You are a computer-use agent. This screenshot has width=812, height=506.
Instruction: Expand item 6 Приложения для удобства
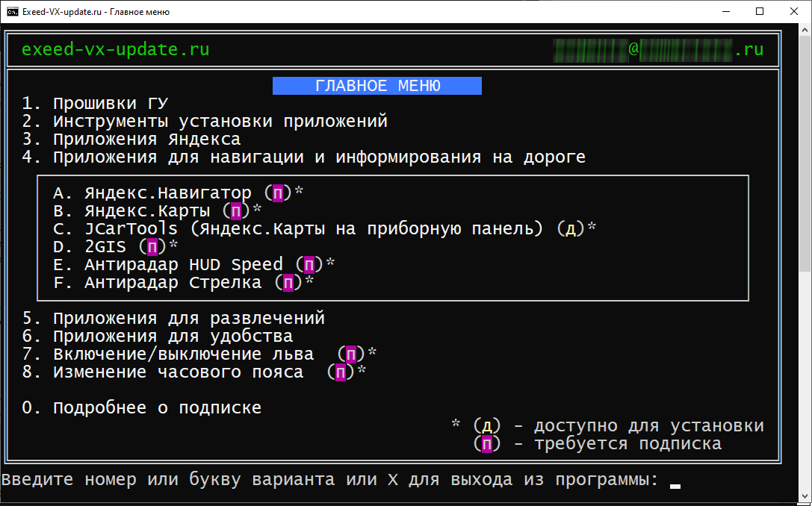[x=158, y=337]
